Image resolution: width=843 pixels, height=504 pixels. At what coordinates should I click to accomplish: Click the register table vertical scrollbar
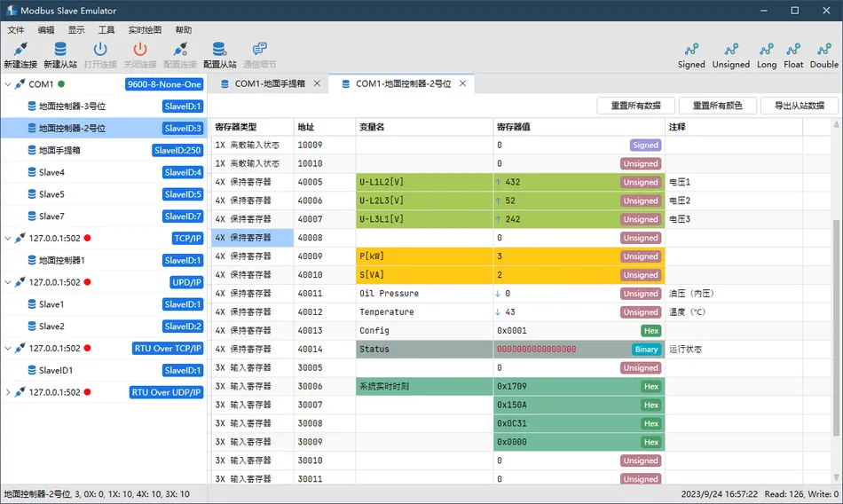coord(836,327)
